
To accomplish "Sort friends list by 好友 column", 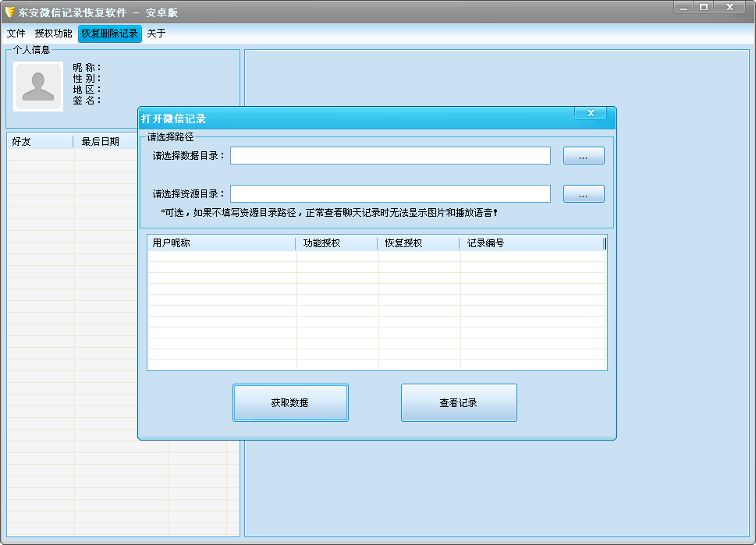I will click(x=41, y=142).
